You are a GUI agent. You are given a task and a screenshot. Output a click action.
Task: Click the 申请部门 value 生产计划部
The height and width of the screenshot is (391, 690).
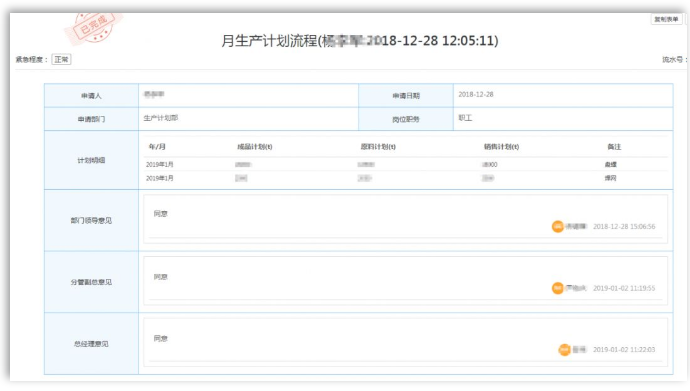[x=161, y=118]
